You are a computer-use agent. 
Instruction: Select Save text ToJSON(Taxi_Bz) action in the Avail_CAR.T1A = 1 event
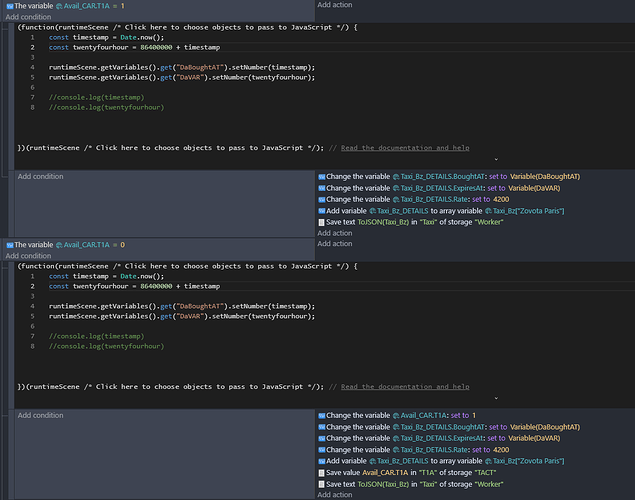tap(411, 222)
